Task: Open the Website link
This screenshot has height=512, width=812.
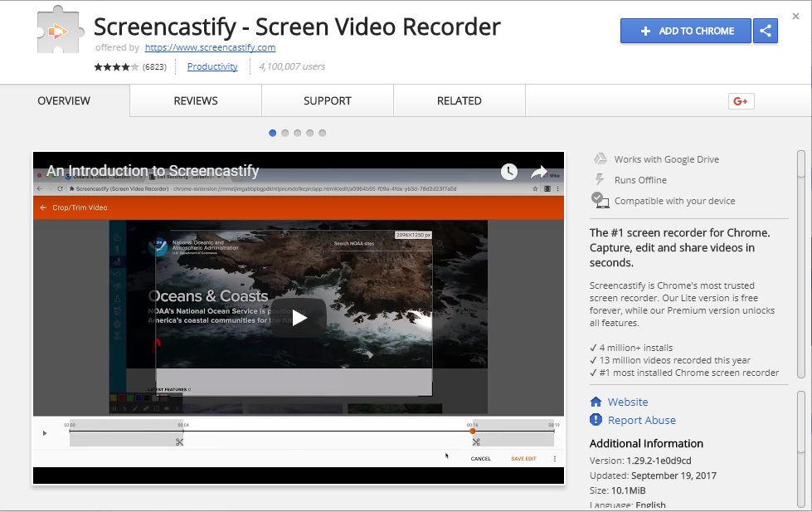Action: point(628,402)
